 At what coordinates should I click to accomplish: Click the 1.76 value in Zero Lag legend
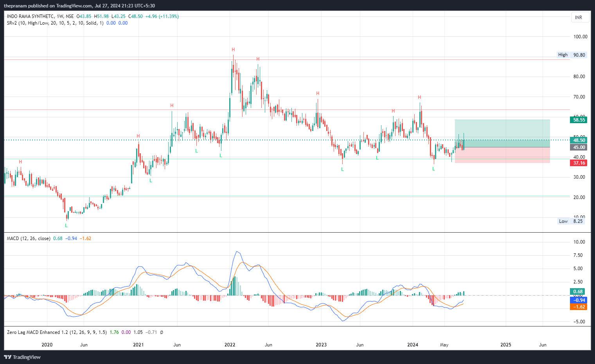(x=114, y=332)
